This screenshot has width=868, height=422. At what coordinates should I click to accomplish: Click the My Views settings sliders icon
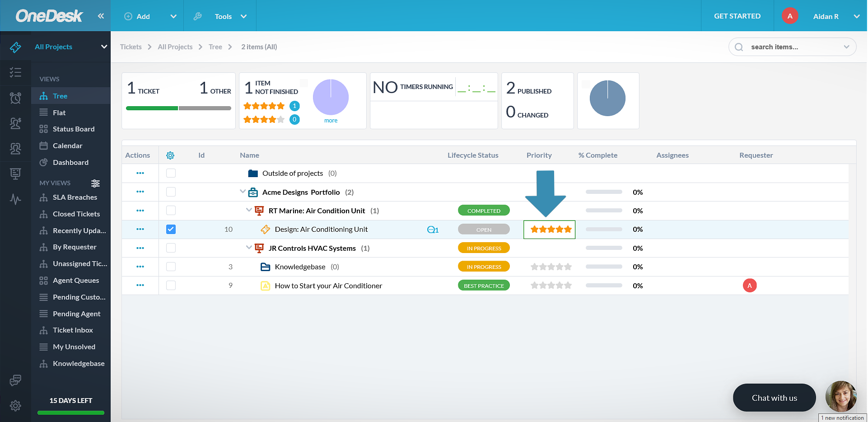pyautogui.click(x=95, y=183)
